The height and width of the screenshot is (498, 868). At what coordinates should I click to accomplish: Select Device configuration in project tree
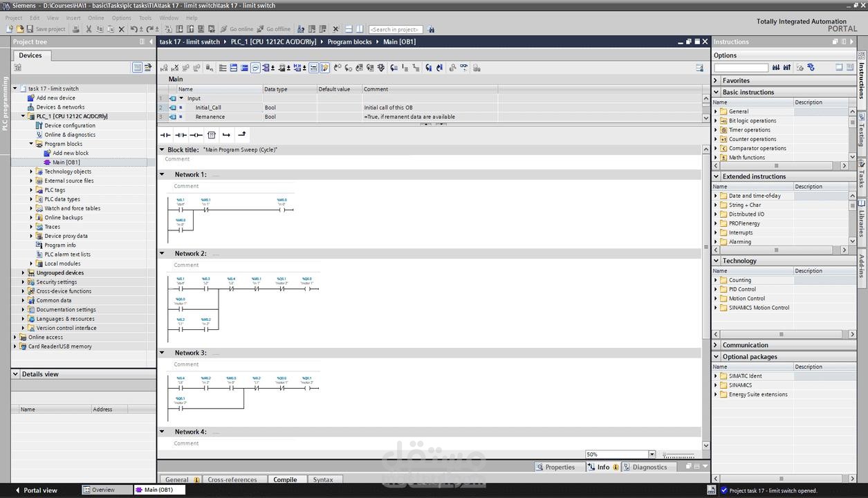[70, 125]
